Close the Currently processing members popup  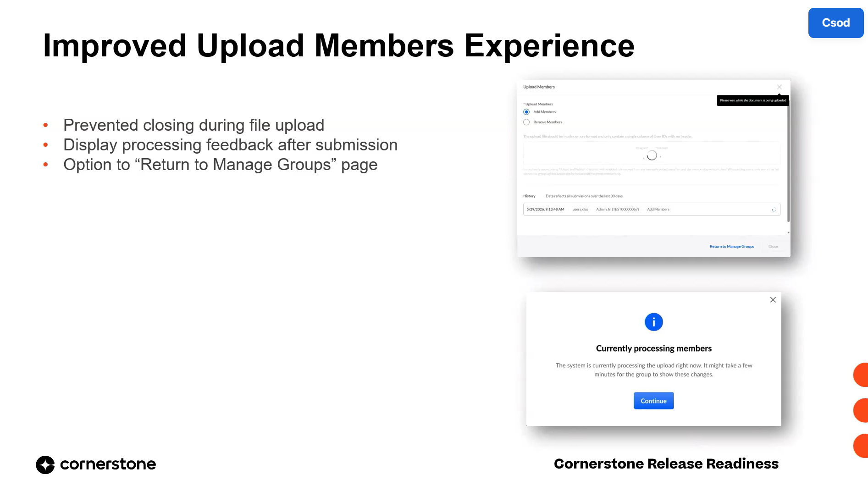pyautogui.click(x=773, y=300)
